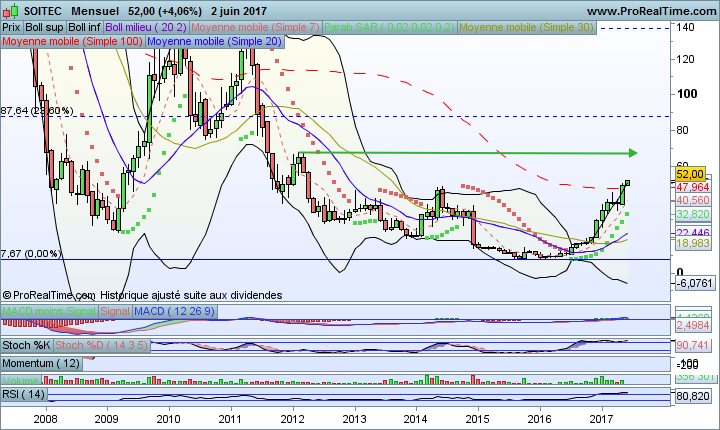The height and width of the screenshot is (430, 720).
Task: Click the 2015 year axis label
Action: click(478, 419)
